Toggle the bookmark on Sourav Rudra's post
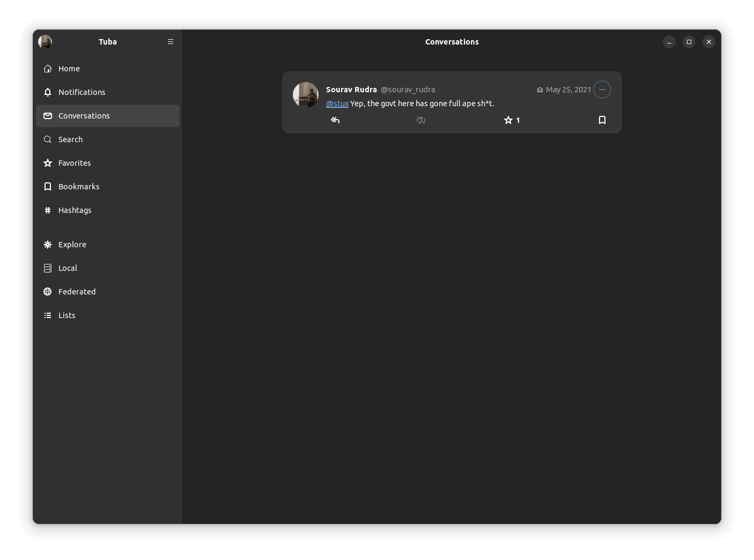754x560 pixels. tap(602, 120)
